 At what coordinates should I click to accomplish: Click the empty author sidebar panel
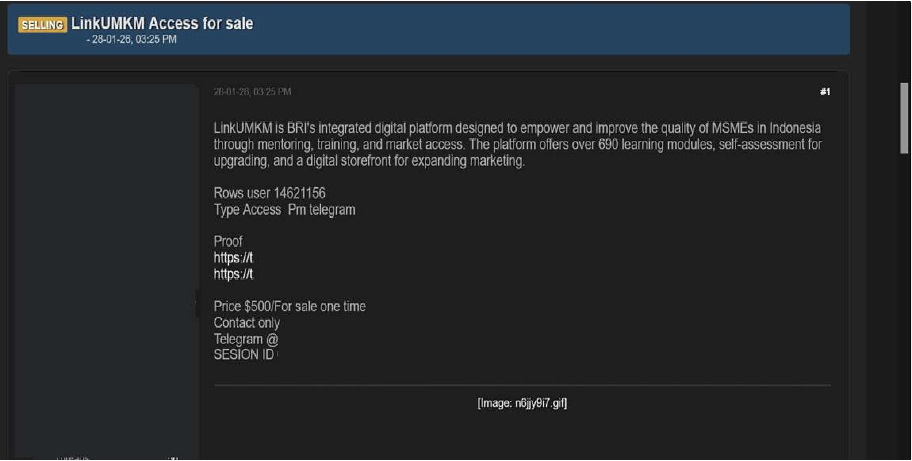105,260
